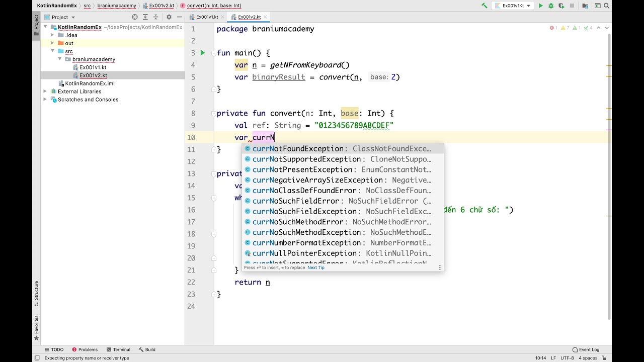Image resolution: width=644 pixels, height=362 pixels.
Task: Open Project Structure icon in toolbar
Action: click(x=585, y=6)
